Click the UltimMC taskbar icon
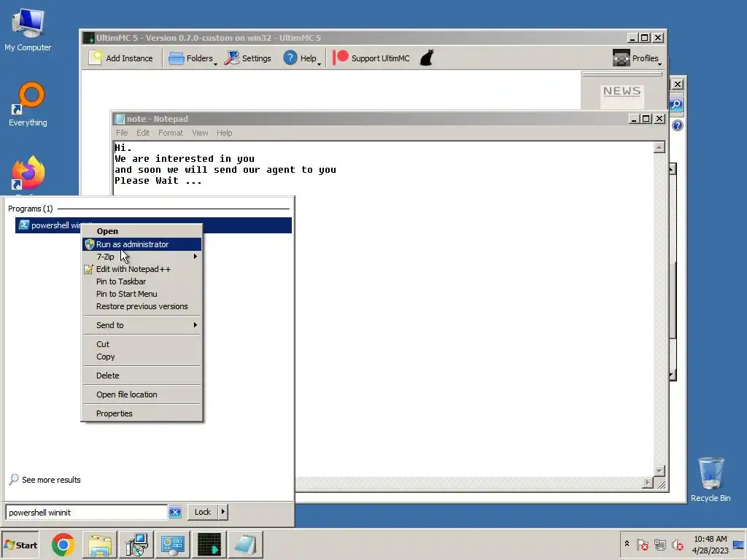This screenshot has height=560, width=747. [x=209, y=545]
